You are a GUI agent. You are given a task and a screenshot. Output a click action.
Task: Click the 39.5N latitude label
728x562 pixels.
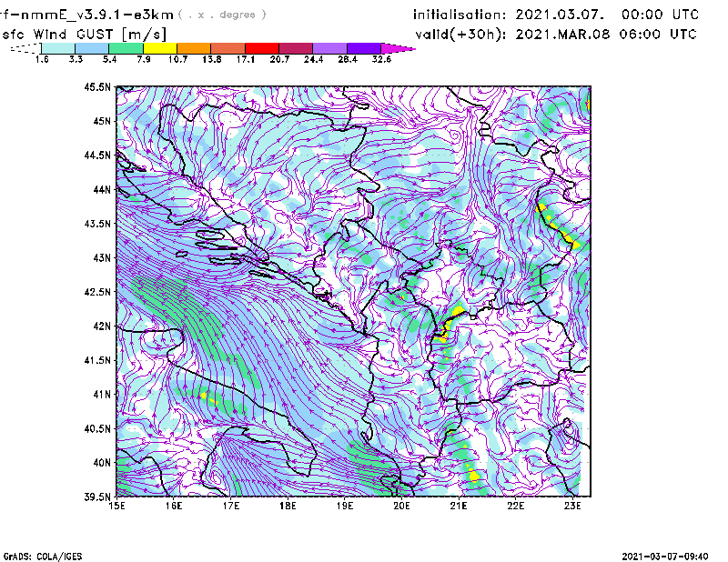[97, 497]
